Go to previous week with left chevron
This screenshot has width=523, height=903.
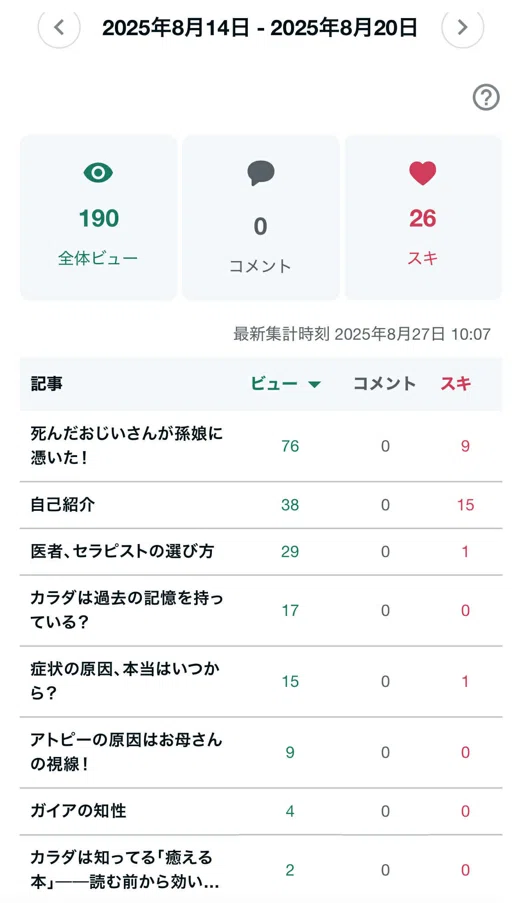pos(59,27)
